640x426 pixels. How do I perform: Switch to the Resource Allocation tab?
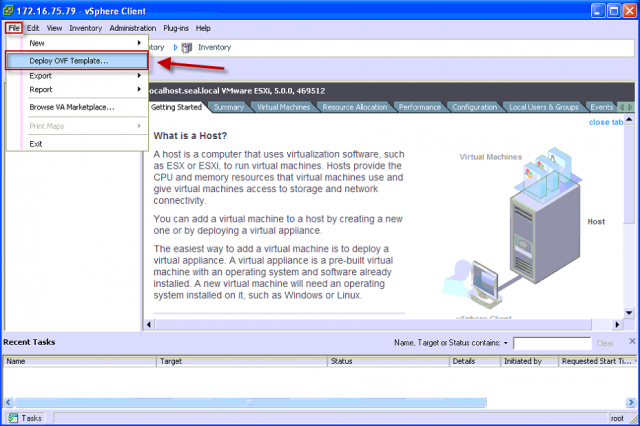point(354,107)
